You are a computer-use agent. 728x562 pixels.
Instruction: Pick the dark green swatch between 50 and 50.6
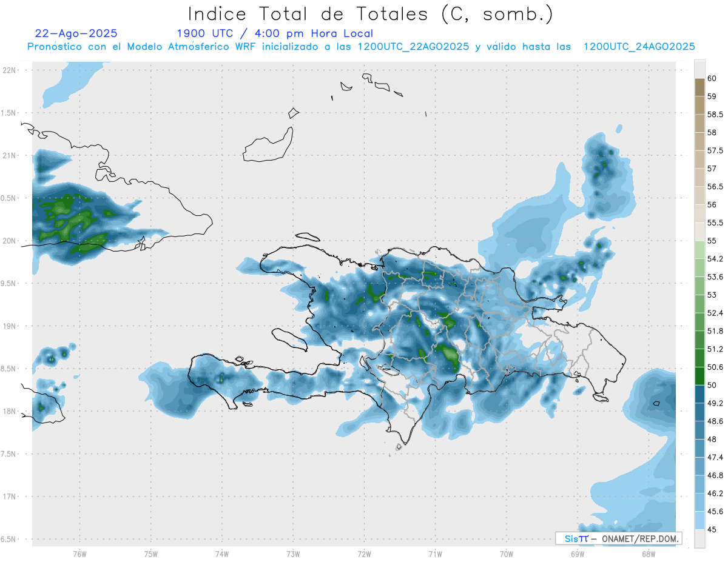tap(699, 376)
